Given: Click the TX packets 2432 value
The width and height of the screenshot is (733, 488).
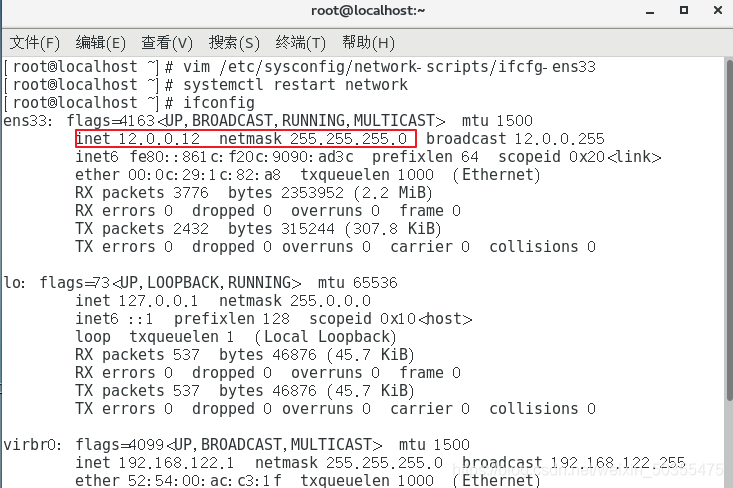Looking at the screenshot, I should coord(142,229).
